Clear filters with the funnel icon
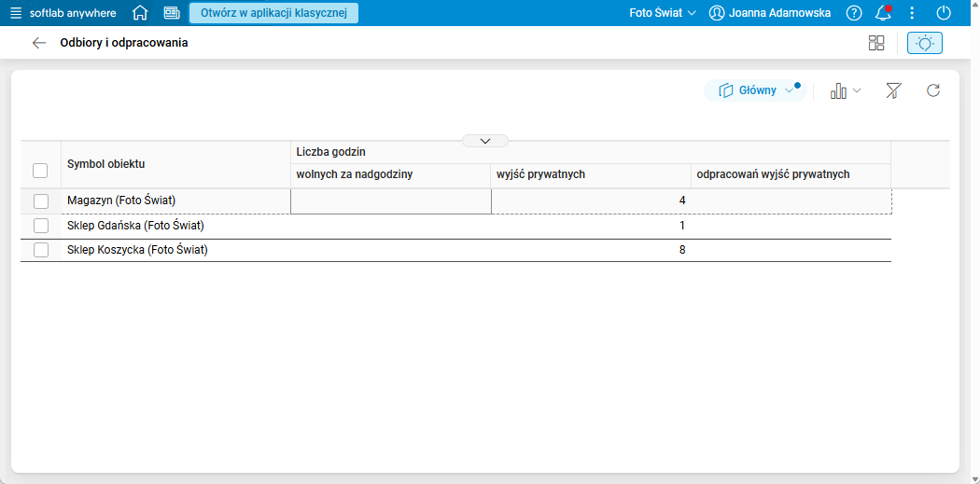This screenshot has height=484, width=980. click(x=893, y=90)
